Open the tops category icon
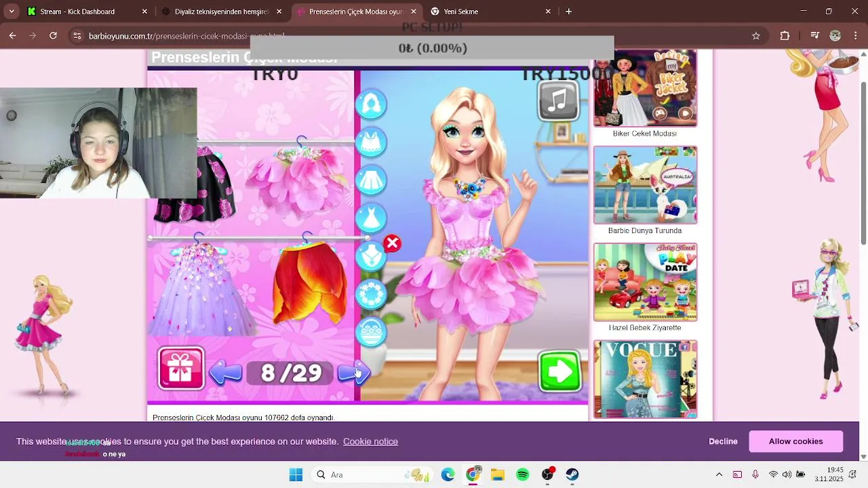This screenshot has width=868, height=488. tap(371, 142)
